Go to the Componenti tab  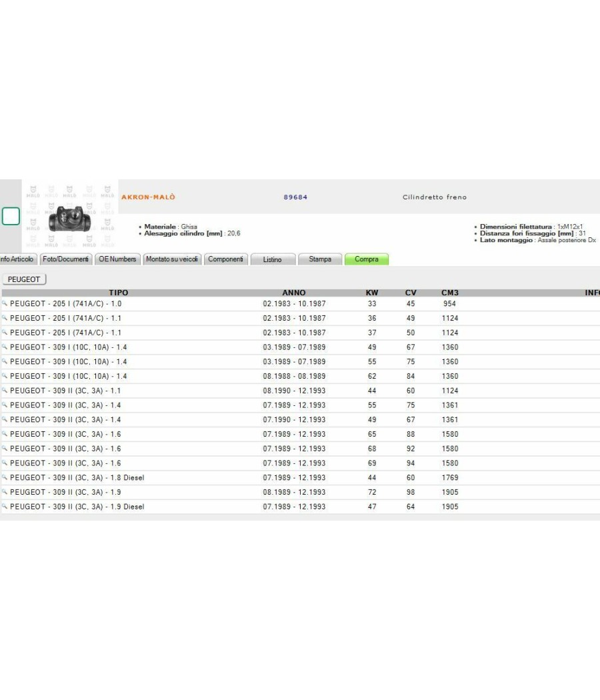pyautogui.click(x=225, y=259)
